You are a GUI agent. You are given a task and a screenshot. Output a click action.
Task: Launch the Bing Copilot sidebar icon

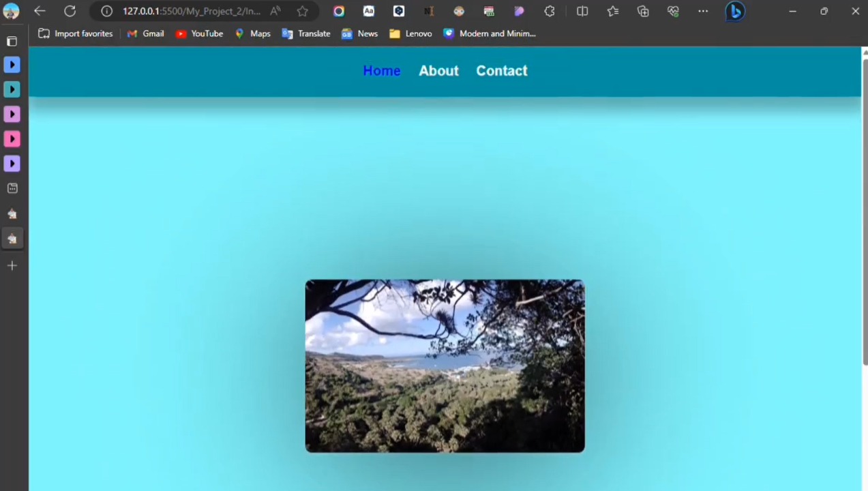(x=734, y=11)
